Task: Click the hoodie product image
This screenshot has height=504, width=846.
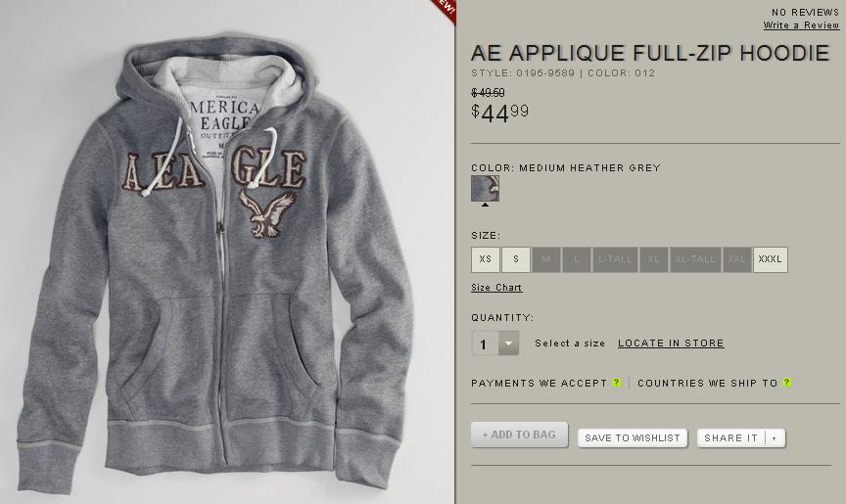Action: [227, 294]
